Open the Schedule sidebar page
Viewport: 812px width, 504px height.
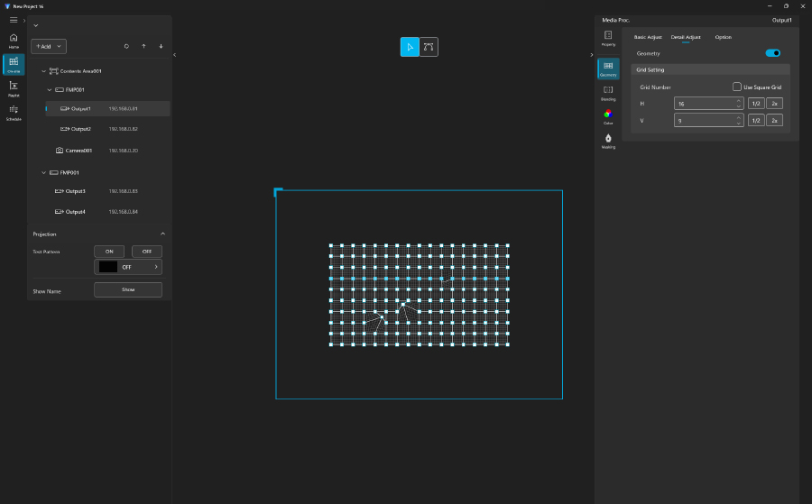(x=14, y=112)
